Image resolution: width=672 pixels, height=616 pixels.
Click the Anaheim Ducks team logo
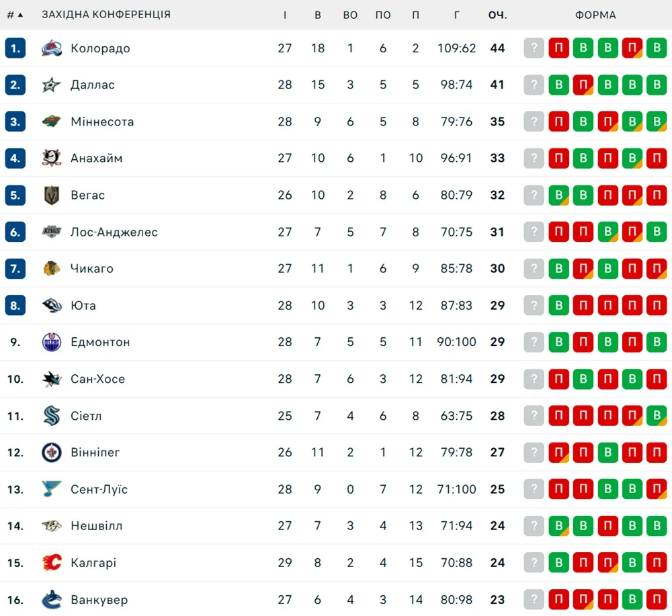coord(52,159)
